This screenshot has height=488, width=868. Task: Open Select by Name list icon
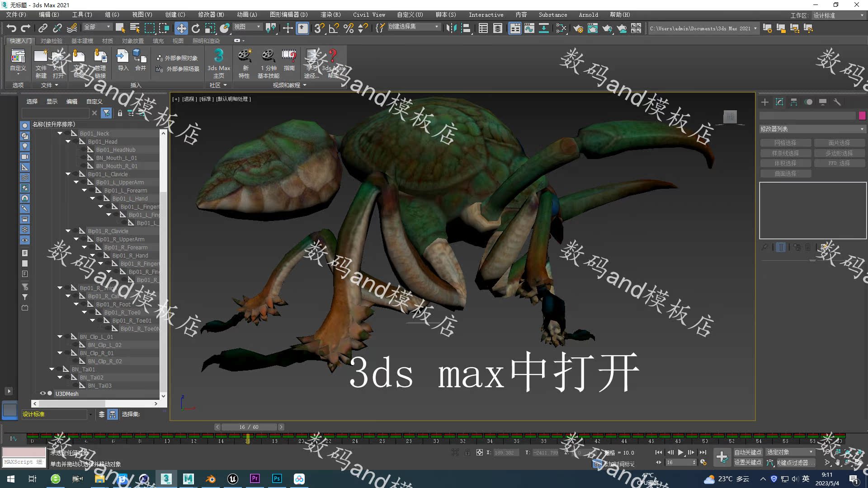point(135,28)
